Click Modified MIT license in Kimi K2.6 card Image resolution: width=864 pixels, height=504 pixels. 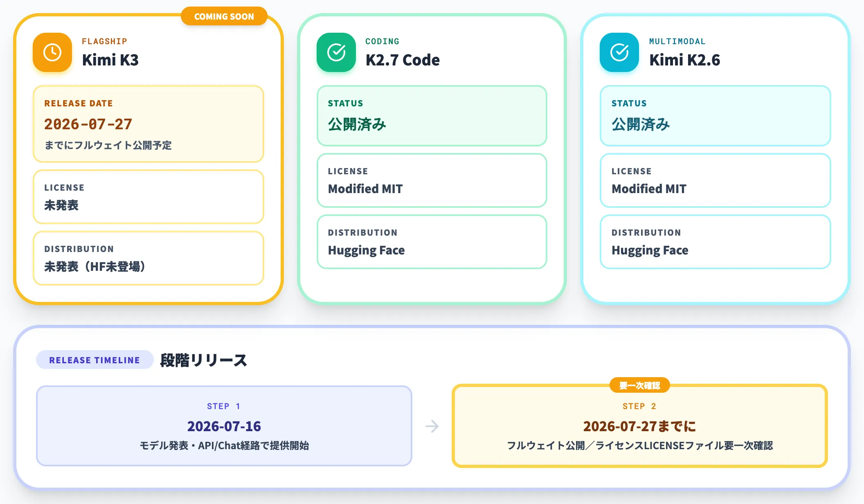[x=649, y=189]
